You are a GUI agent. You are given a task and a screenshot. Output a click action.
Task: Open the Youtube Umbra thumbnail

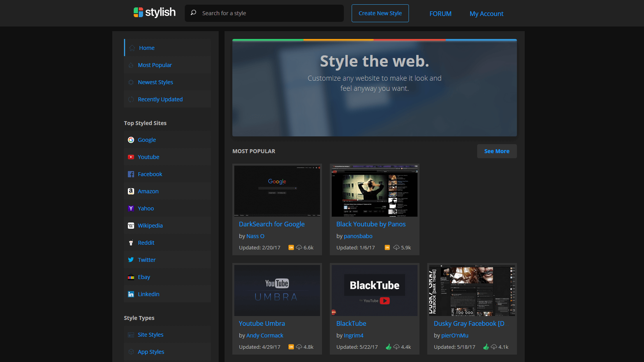[x=277, y=290]
